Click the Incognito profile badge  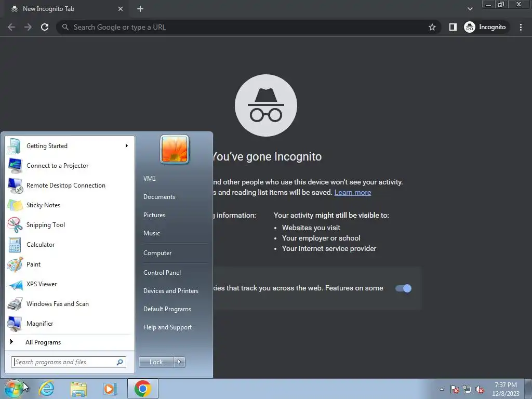point(485,27)
